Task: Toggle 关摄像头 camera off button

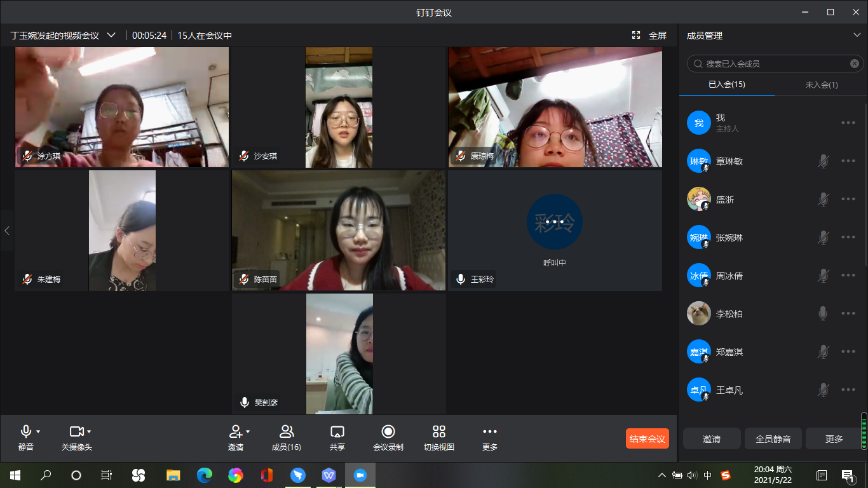Action: [x=76, y=432]
